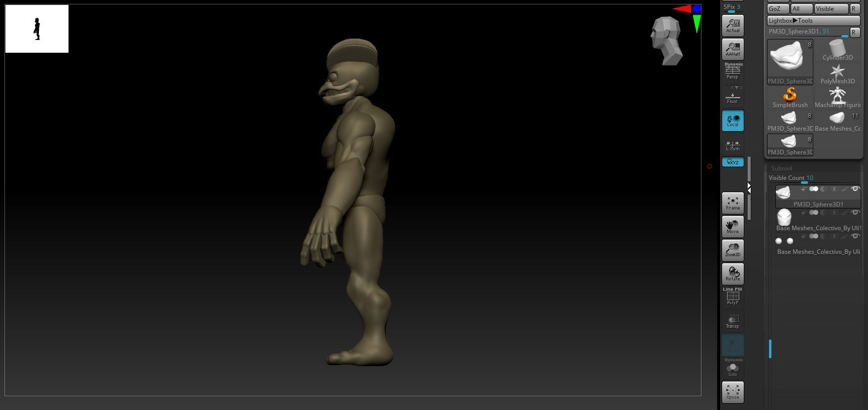Screen dimensions: 868x410
Task: Open Lightbox Tools
Action: 813,21
